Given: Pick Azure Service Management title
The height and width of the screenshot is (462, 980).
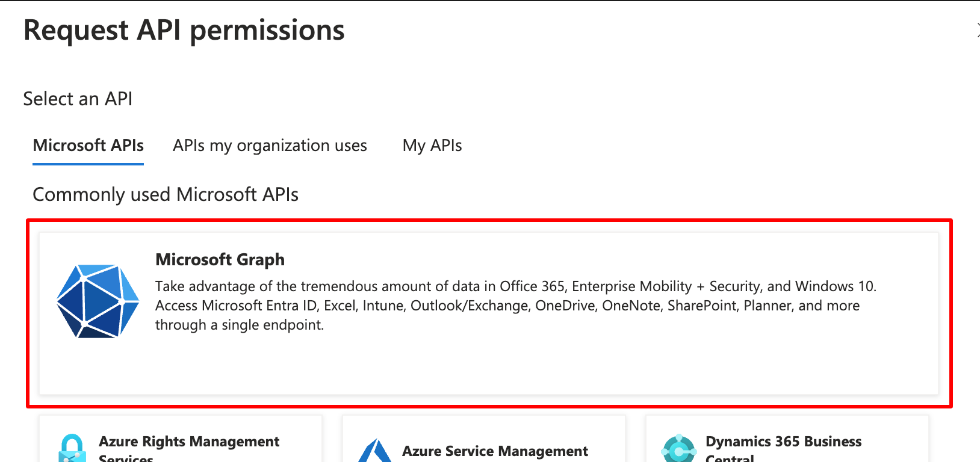Looking at the screenshot, I should [495, 451].
